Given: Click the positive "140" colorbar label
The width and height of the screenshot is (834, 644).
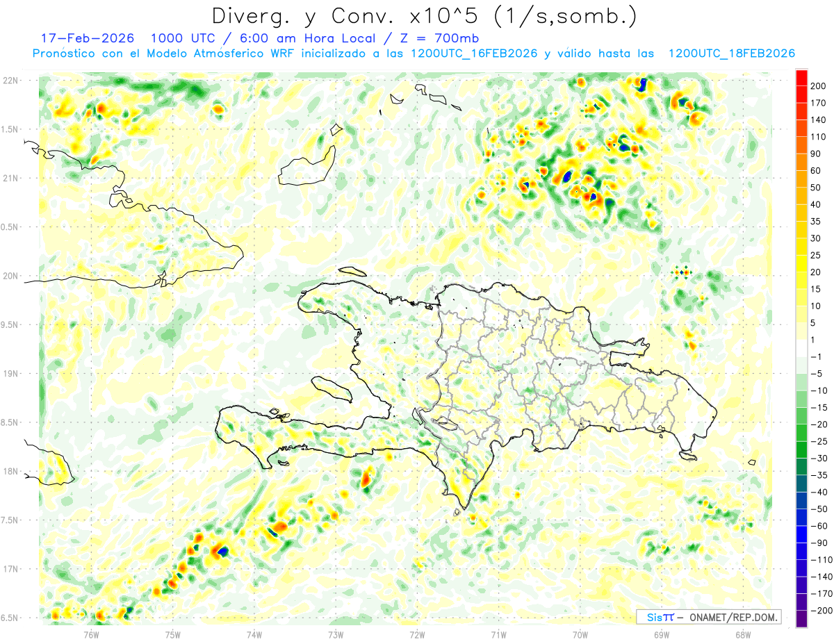Looking at the screenshot, I should (x=818, y=120).
